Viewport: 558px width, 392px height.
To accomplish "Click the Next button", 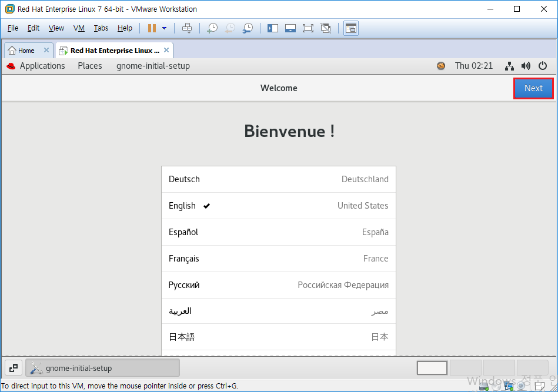I will (x=533, y=88).
